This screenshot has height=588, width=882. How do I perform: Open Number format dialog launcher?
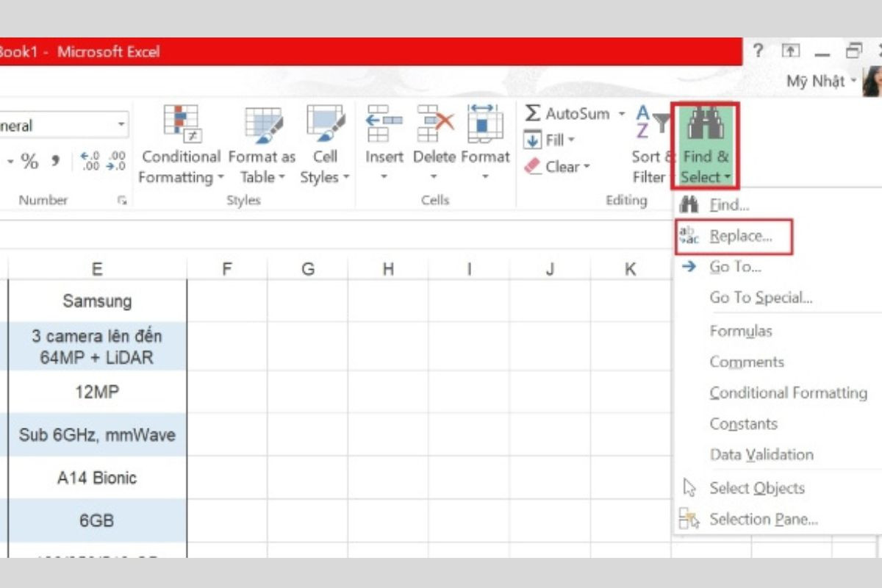(122, 200)
